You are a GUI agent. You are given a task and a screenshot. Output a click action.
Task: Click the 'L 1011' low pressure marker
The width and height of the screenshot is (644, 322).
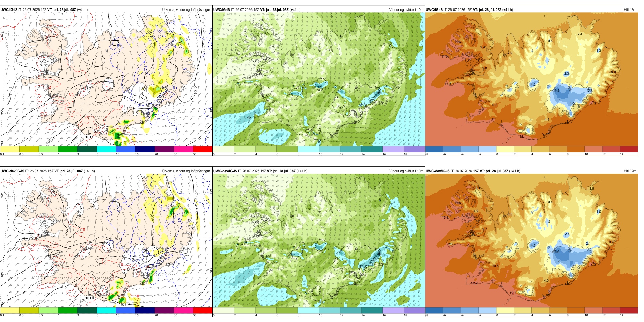(x=89, y=135)
